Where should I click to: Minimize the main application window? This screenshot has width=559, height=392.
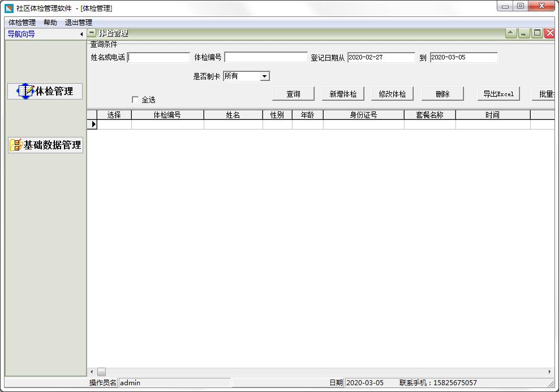click(x=505, y=6)
